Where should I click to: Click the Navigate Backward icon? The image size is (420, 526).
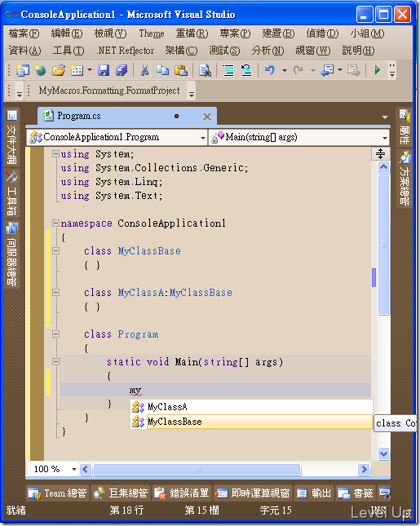coord(327,70)
